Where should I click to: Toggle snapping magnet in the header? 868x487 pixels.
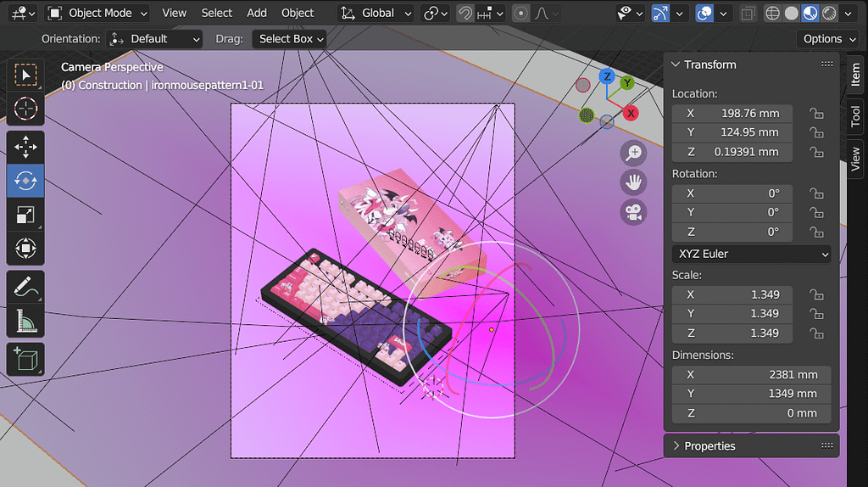pyautogui.click(x=465, y=14)
